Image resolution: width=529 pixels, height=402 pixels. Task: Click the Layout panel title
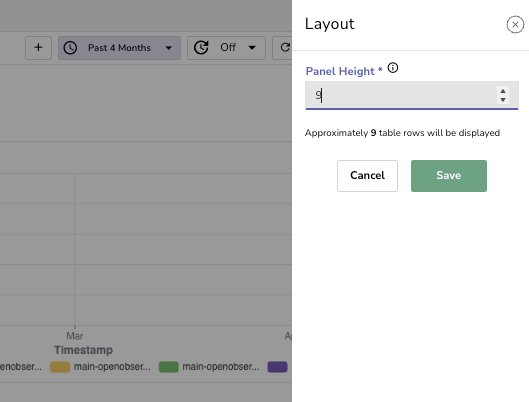tap(330, 24)
